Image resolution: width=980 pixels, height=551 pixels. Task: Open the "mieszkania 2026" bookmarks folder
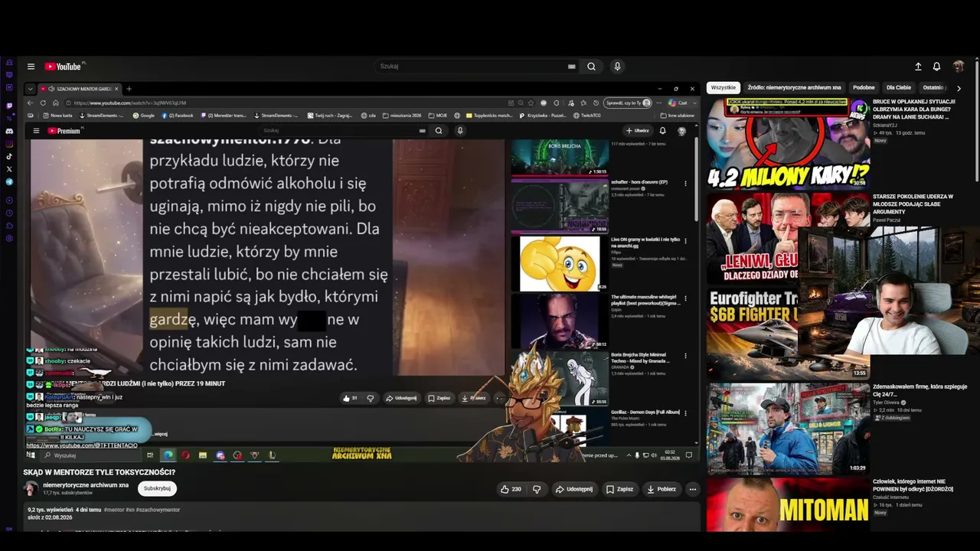401,116
